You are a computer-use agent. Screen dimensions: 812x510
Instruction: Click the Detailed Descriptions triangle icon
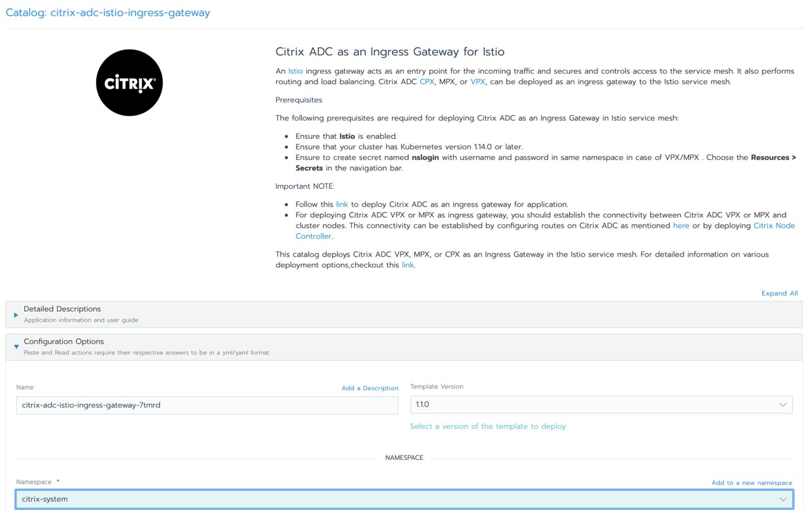tap(16, 315)
